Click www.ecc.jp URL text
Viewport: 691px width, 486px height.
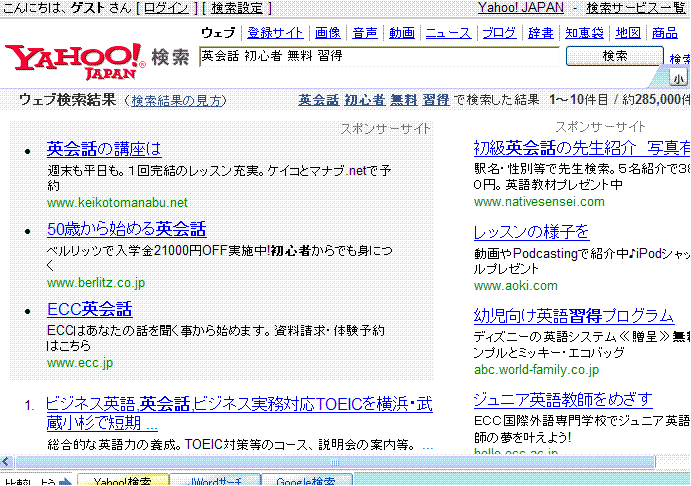click(80, 363)
